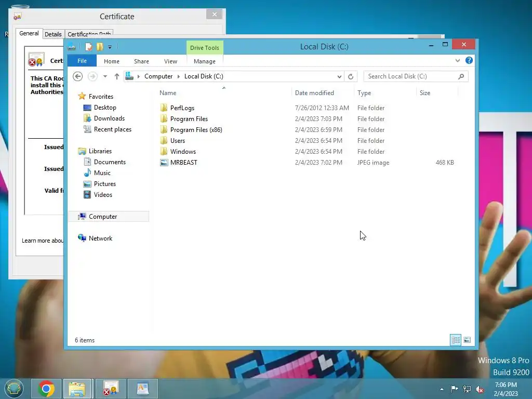The image size is (532, 399).
Task: Refresh the Local Disk folder view
Action: pyautogui.click(x=351, y=77)
